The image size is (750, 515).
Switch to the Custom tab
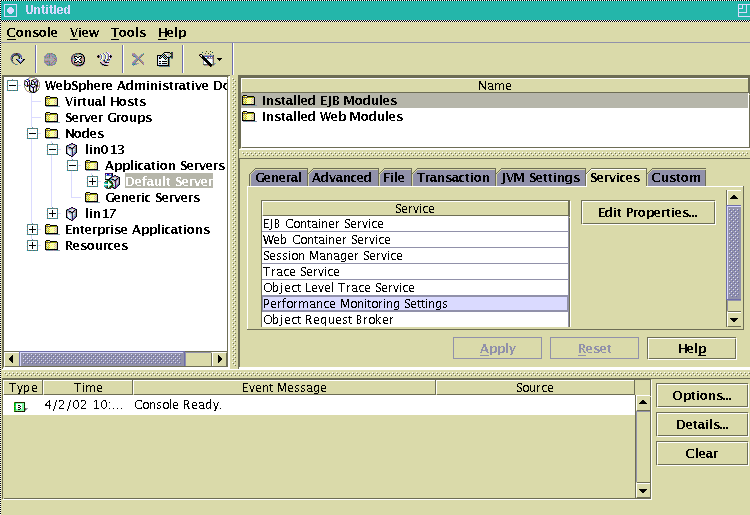pyautogui.click(x=676, y=177)
